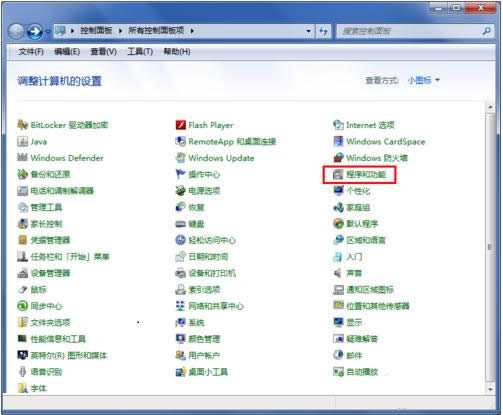Click the vertical scrollbar thumb
Image resolution: width=503 pixels, height=415 pixels.
(490, 247)
